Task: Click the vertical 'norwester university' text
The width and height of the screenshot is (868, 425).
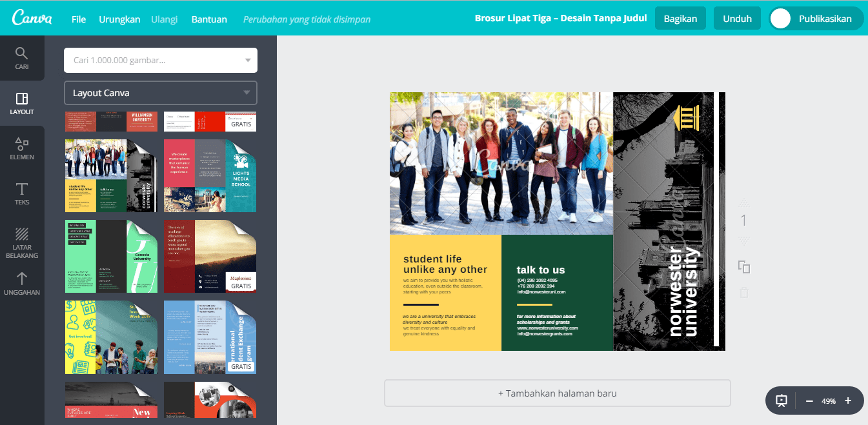Action: 683,291
